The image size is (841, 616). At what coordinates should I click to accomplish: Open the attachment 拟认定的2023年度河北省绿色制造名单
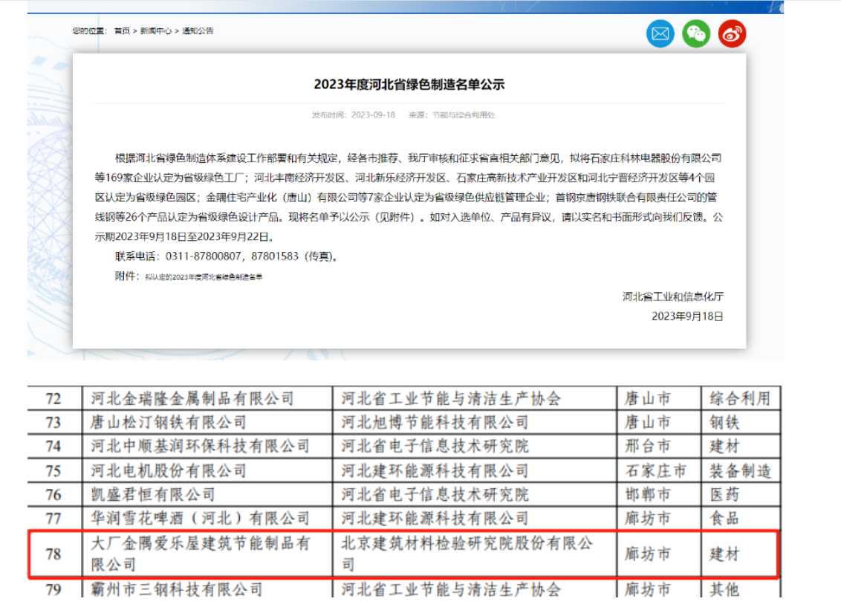(204, 277)
